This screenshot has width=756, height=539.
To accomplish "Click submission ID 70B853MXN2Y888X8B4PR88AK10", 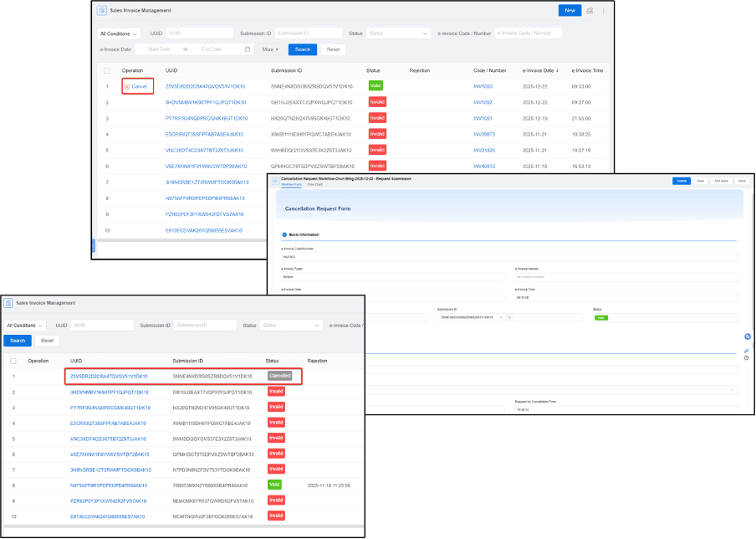I will (x=210, y=485).
